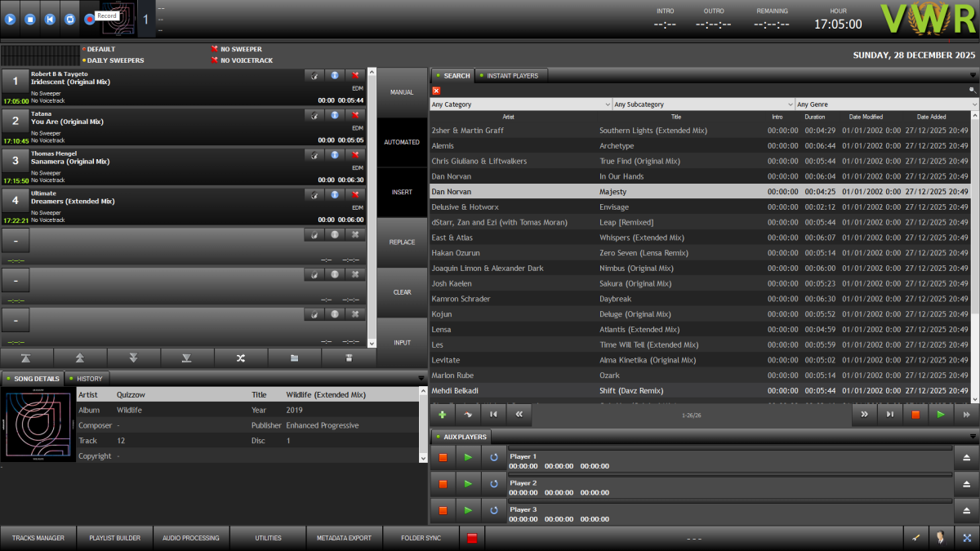Open the folder icon in the queue toolbar
This screenshot has height=551, width=980.
(x=295, y=358)
